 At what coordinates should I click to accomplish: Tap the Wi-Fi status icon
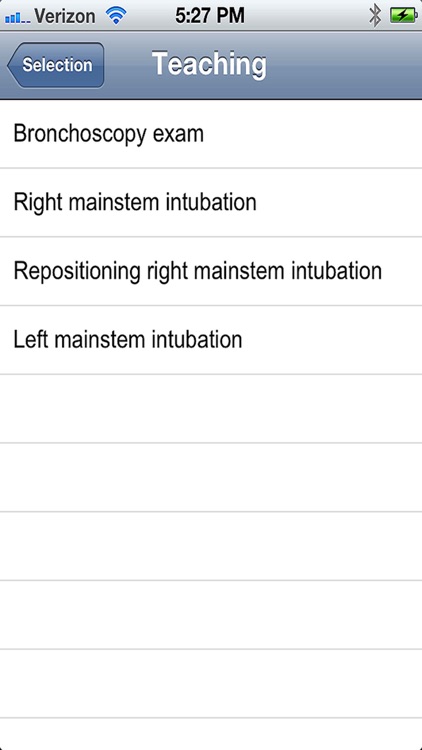pos(116,16)
